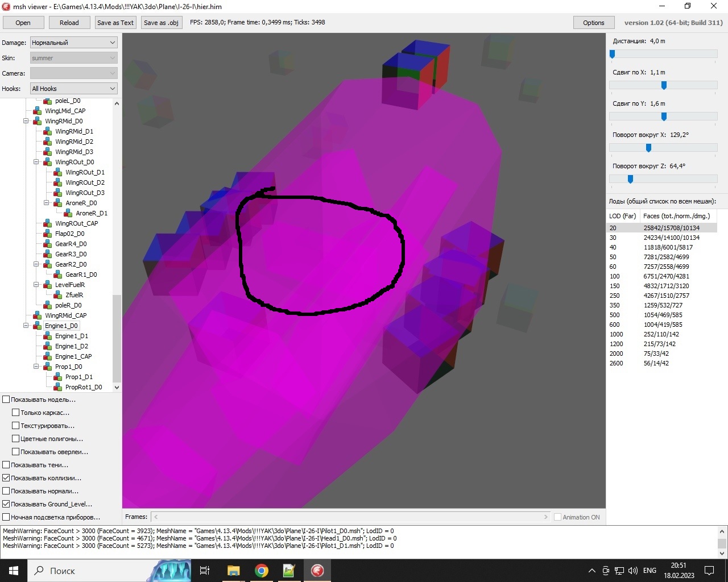
Task: Select the LOD 1000 row in the list
Action: [661, 334]
